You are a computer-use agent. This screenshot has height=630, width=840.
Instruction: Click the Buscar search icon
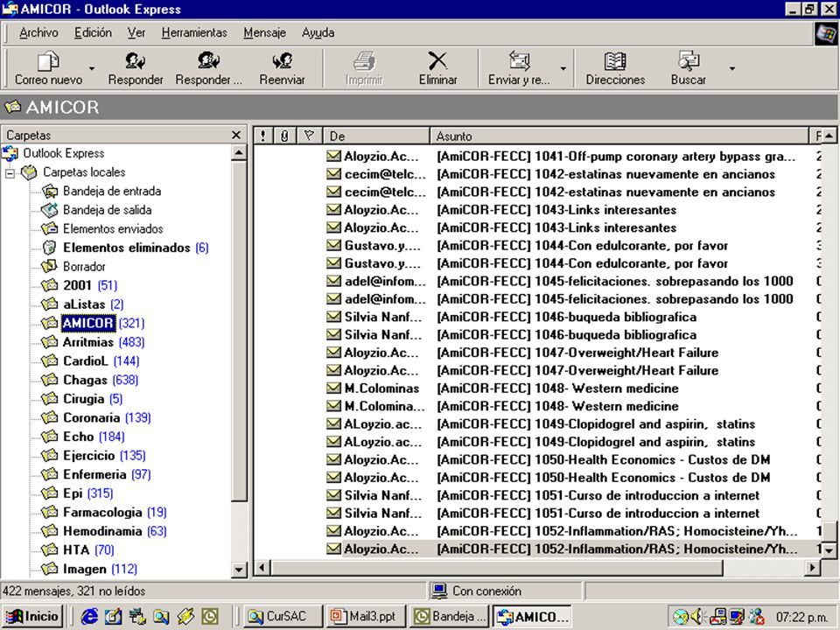pyautogui.click(x=689, y=61)
